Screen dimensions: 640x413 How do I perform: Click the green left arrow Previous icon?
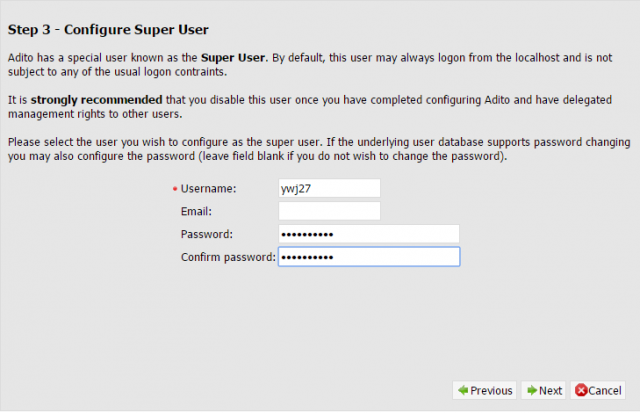tap(463, 390)
